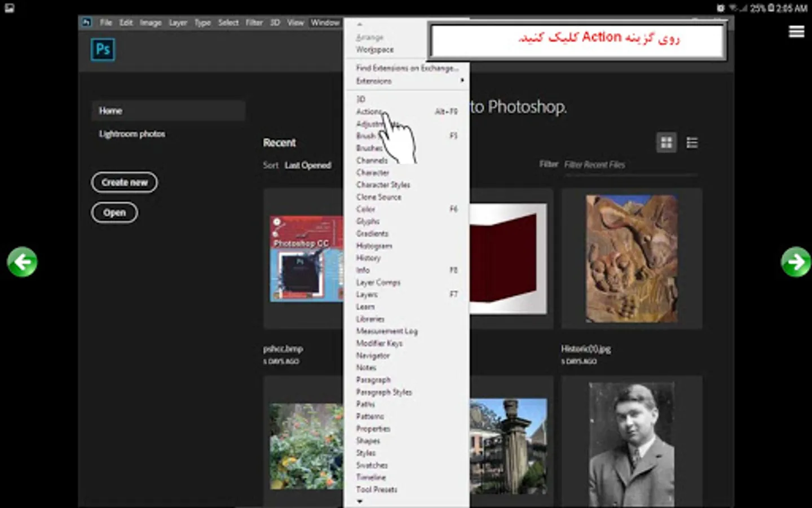Tap the picture notification icon in status bar
This screenshot has width=812, height=508.
click(x=10, y=8)
